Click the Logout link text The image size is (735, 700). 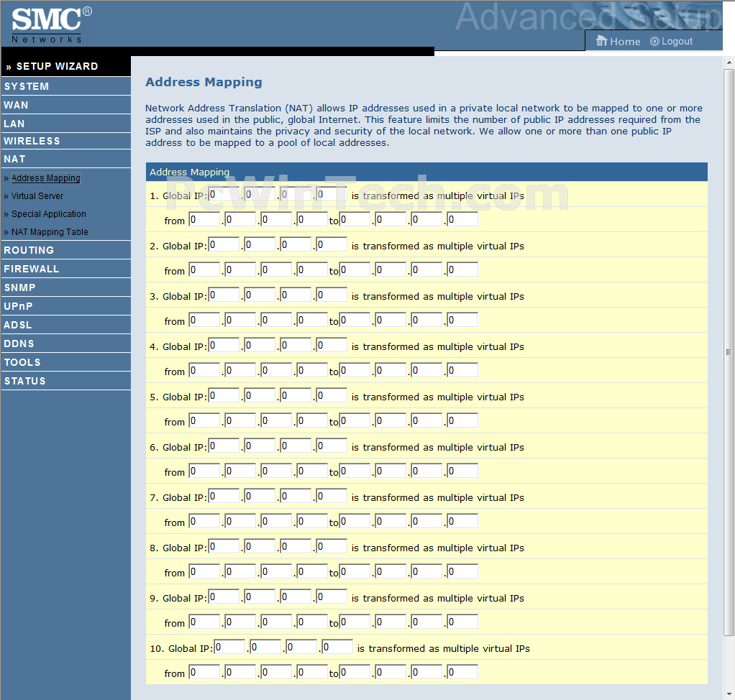677,41
